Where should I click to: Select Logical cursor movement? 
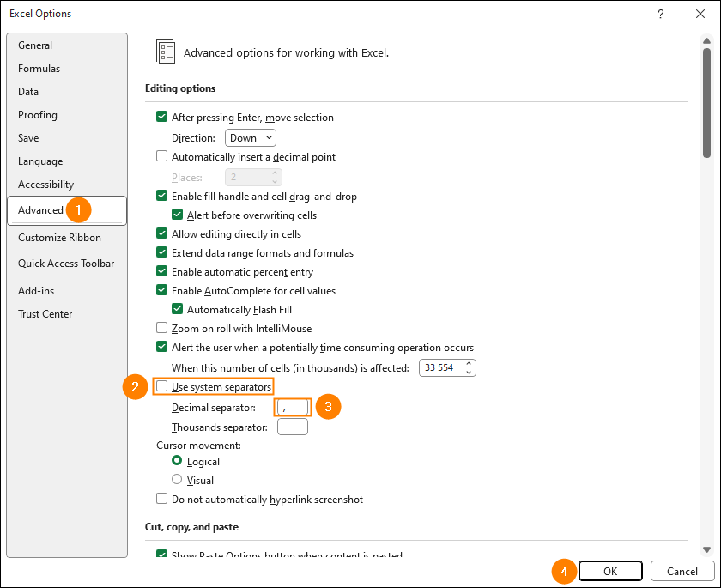coord(177,460)
